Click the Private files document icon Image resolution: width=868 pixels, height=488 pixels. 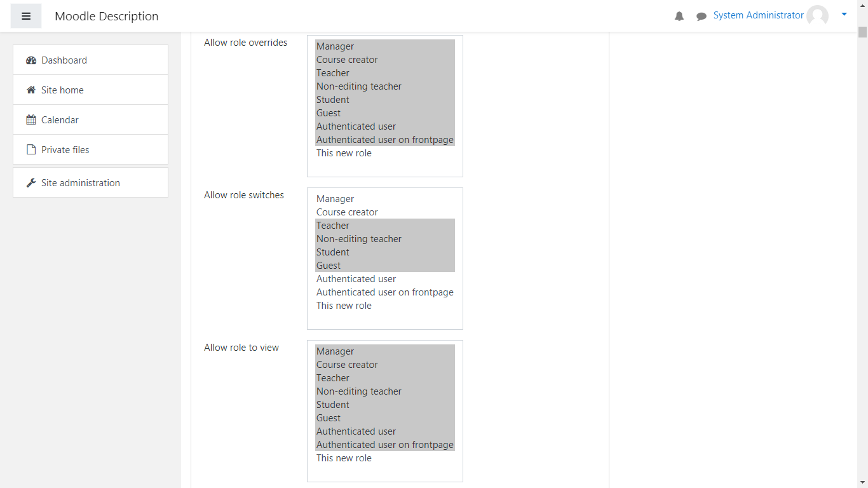(x=31, y=150)
